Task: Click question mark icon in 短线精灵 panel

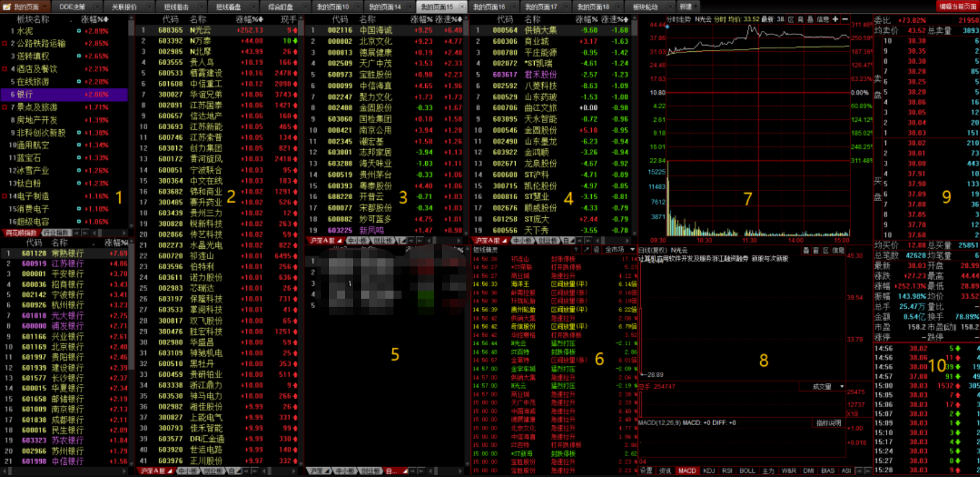Action: pos(576,250)
